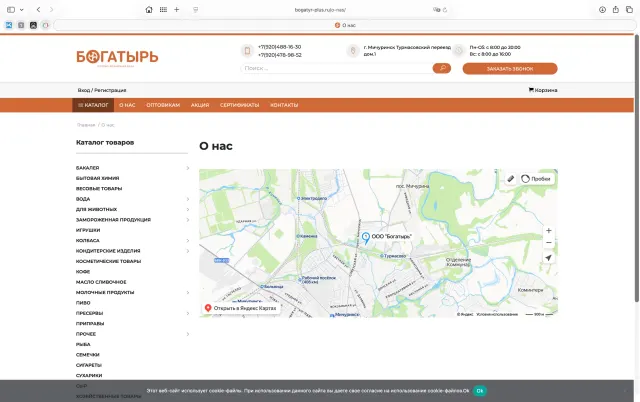Toggle the Safari sidebar

point(11,9)
